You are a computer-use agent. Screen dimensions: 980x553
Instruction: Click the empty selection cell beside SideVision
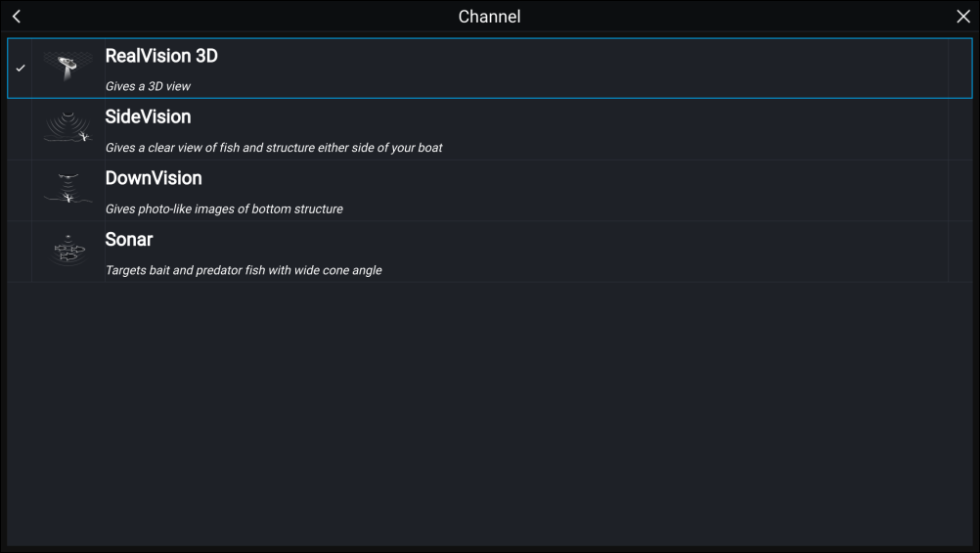point(21,129)
